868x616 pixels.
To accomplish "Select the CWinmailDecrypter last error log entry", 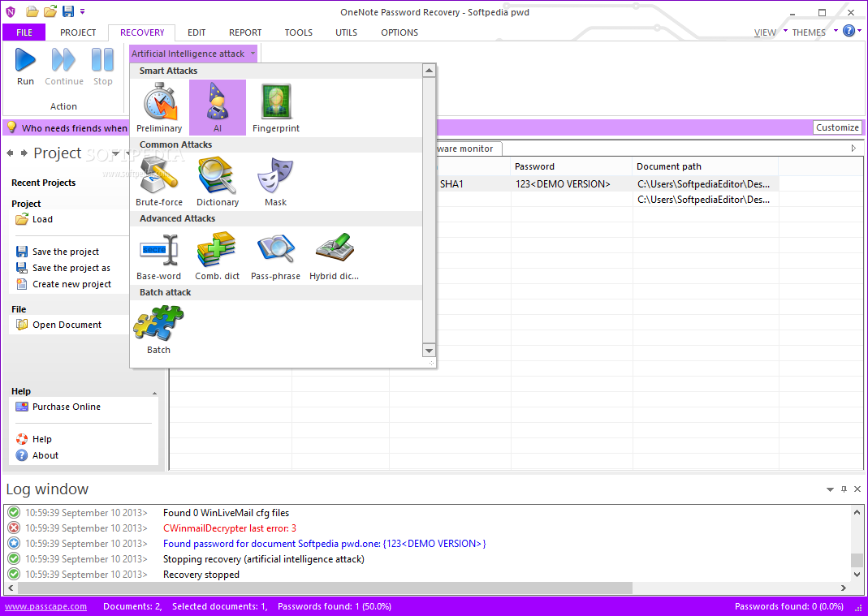I will (230, 528).
